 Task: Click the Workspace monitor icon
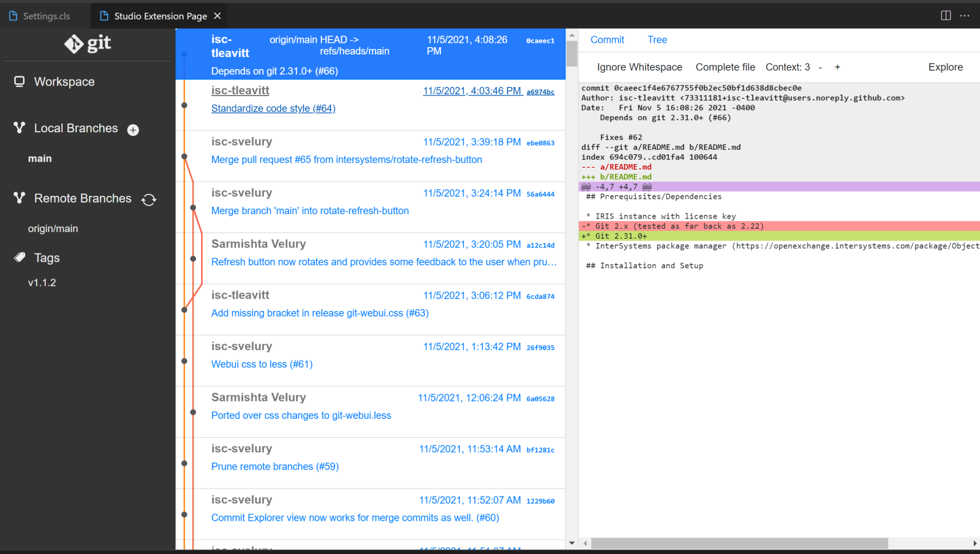[x=20, y=81]
